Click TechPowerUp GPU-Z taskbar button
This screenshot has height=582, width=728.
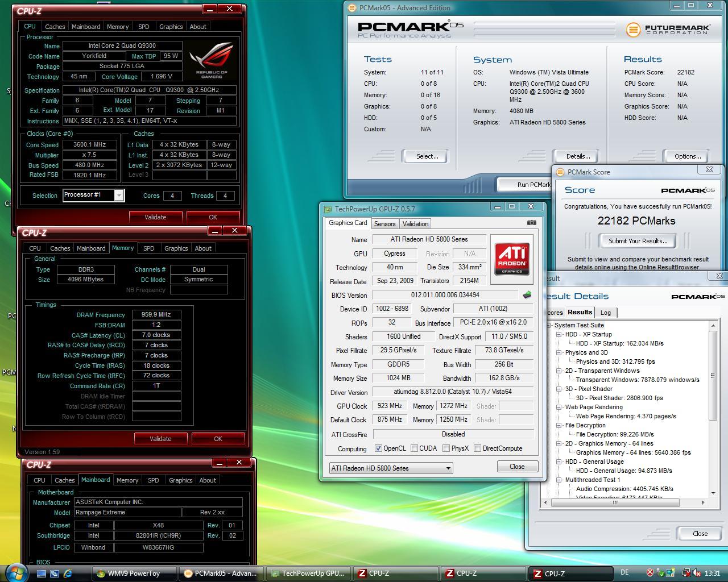(308, 573)
